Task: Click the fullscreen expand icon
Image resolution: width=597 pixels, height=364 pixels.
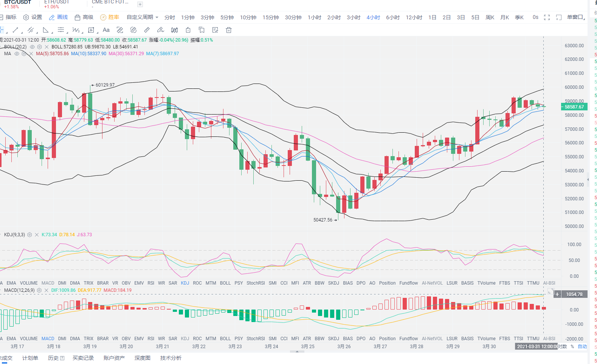Action: pos(547,17)
